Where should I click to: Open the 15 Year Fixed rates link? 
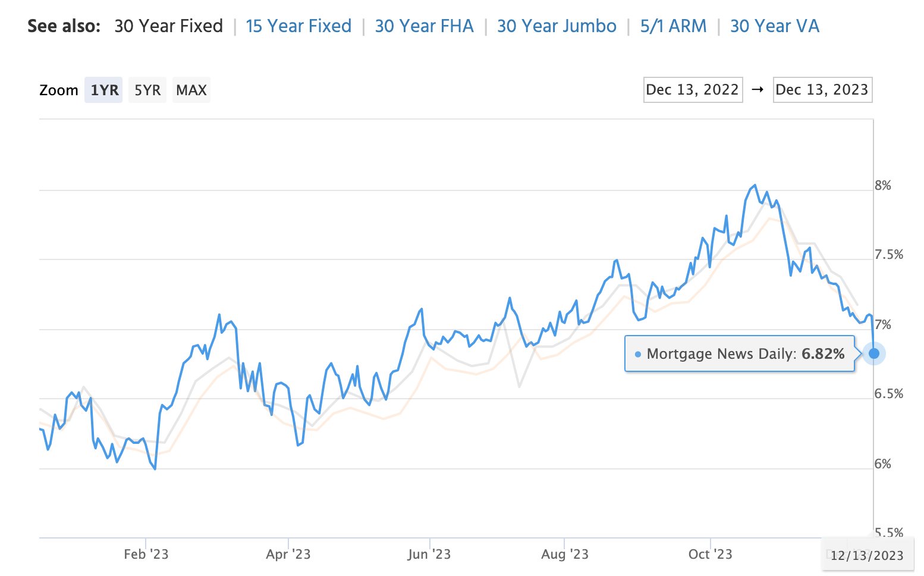click(298, 26)
